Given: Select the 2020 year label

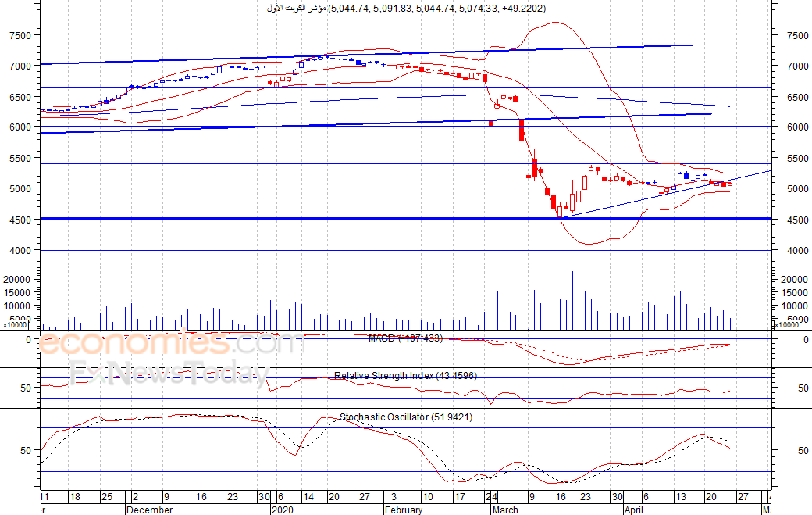Looking at the screenshot, I should 282,510.
